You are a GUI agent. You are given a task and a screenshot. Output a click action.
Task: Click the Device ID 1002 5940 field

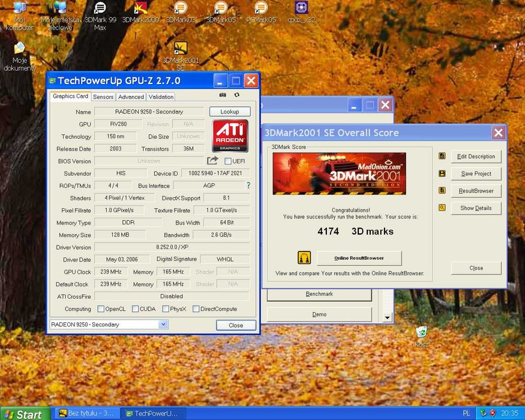[215, 173]
